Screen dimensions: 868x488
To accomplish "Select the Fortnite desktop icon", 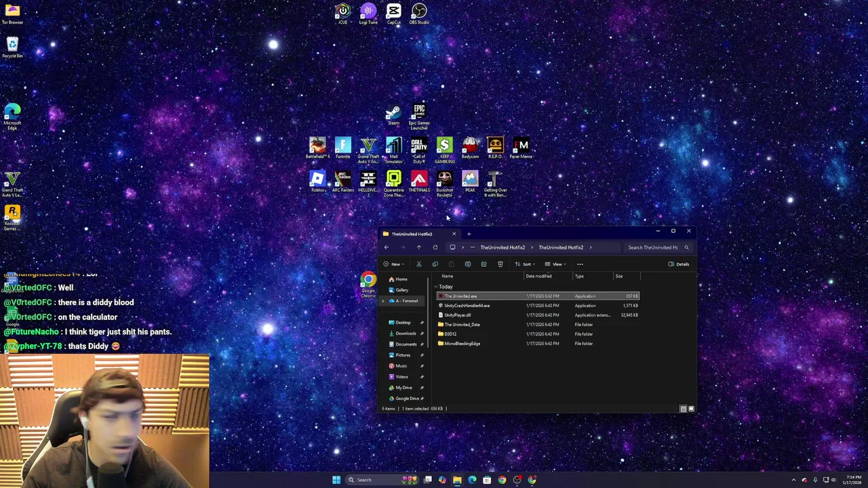I will pos(343,148).
